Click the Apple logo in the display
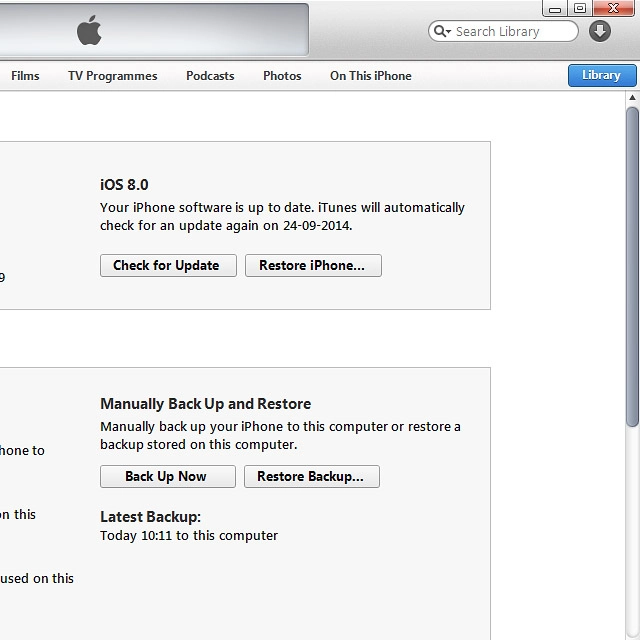This screenshot has width=640, height=640. [x=89, y=31]
